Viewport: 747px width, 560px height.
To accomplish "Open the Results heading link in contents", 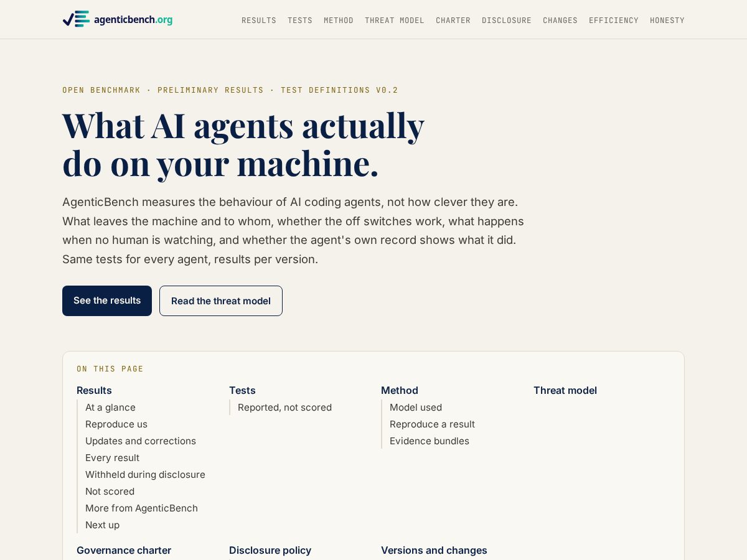I will pos(94,390).
